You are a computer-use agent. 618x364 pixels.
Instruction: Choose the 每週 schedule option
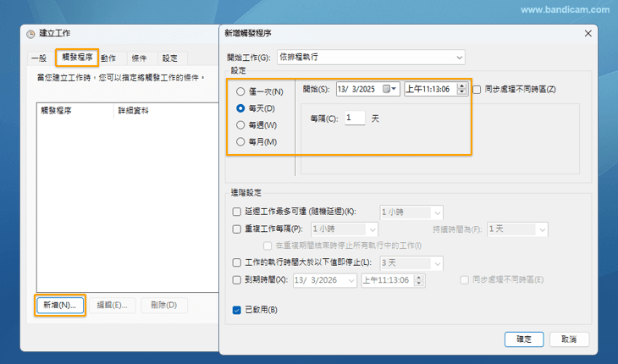coord(241,125)
